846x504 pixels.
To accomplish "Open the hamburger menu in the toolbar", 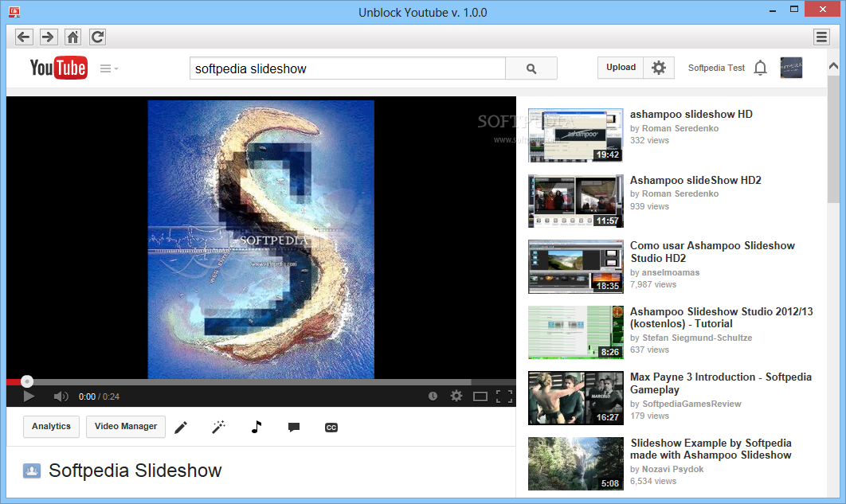I will pyautogui.click(x=822, y=37).
